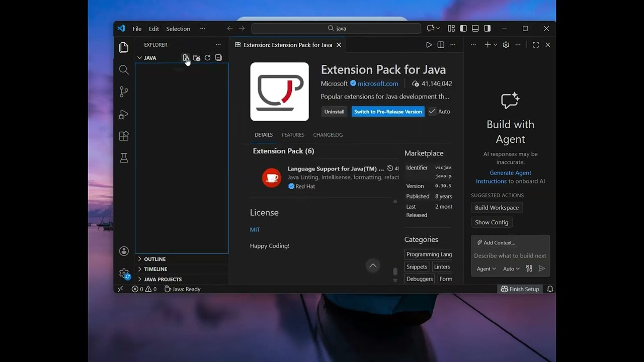Open the remote window indicator
The width and height of the screenshot is (644, 362).
120,289
